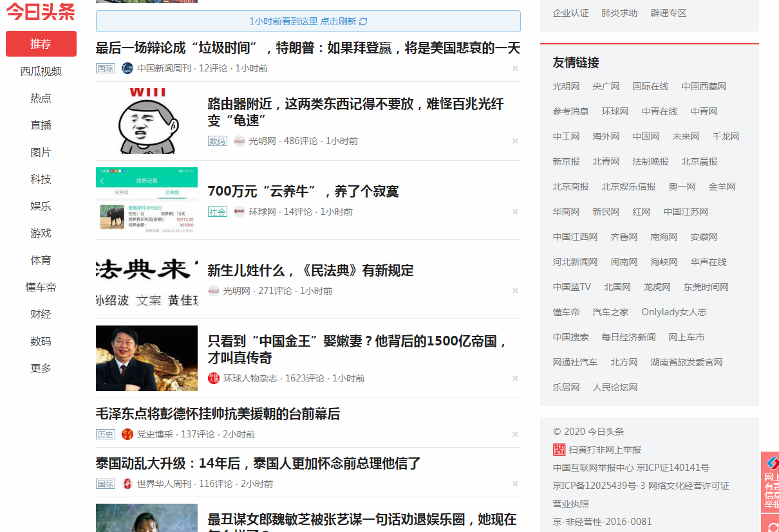Open the 懂车帝 channel in sidebar
This screenshot has width=779, height=532.
tap(41, 288)
